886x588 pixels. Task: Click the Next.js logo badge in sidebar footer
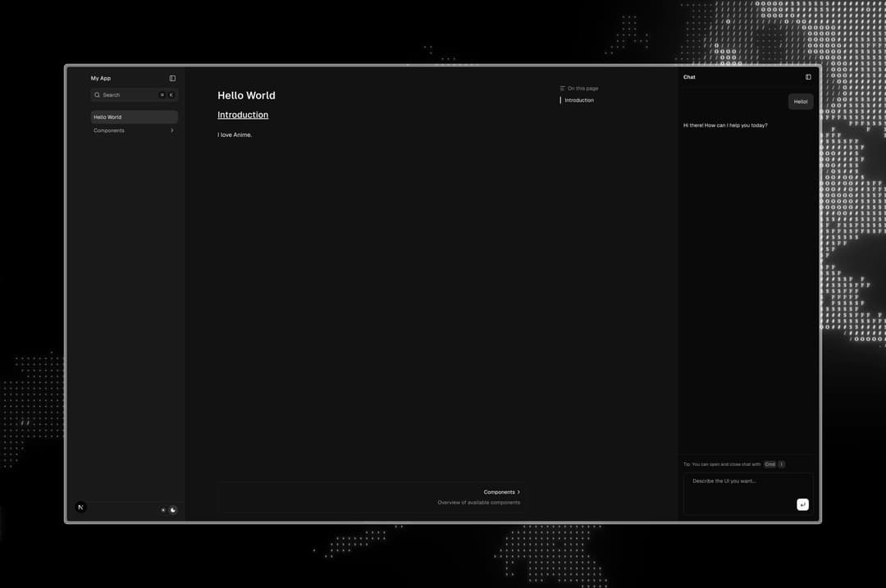point(80,508)
